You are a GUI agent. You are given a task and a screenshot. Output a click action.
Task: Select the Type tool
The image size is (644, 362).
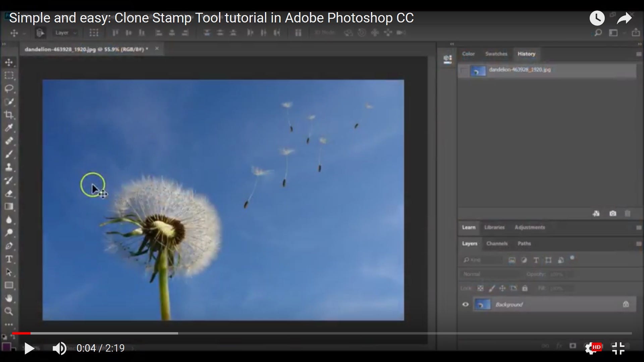(x=9, y=259)
